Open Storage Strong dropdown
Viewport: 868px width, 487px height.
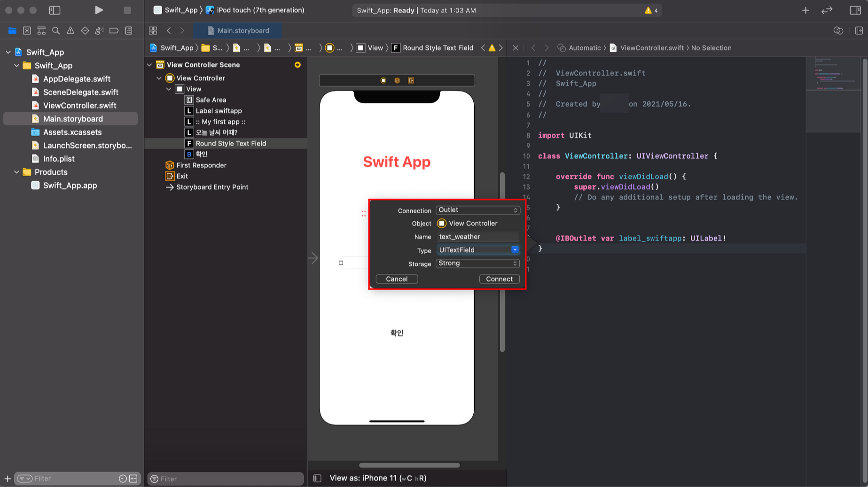[477, 263]
